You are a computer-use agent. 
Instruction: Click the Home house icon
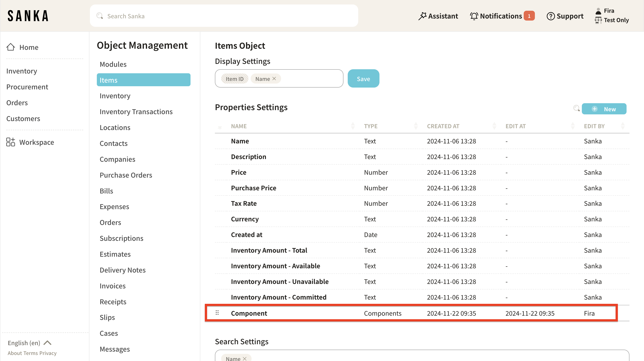click(11, 47)
